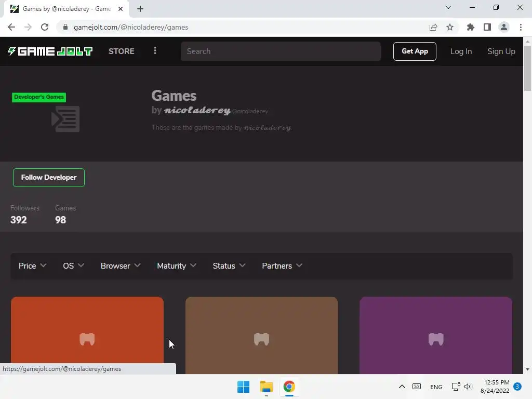
Task: Open the taskbar clock showing 12:55 PM
Action: pos(495,387)
